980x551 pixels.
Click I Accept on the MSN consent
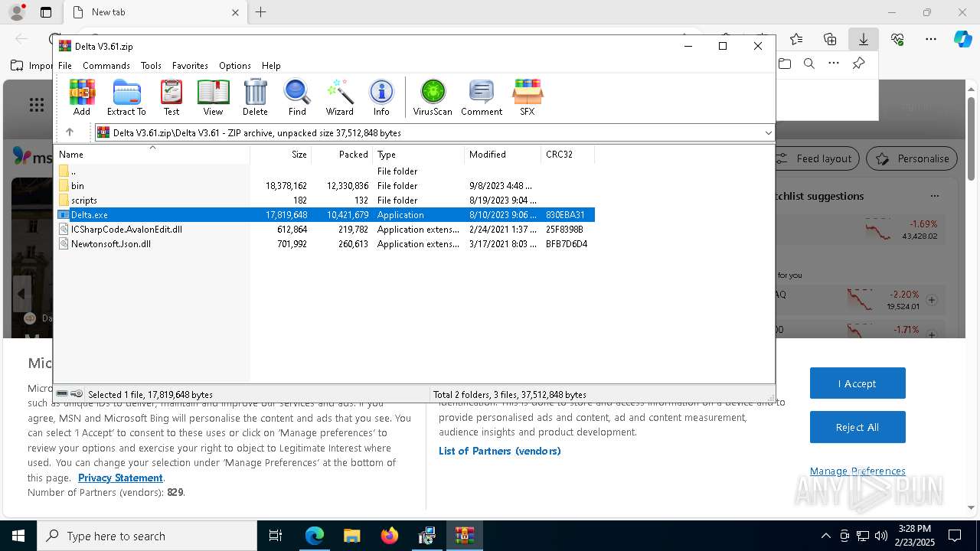(x=857, y=383)
